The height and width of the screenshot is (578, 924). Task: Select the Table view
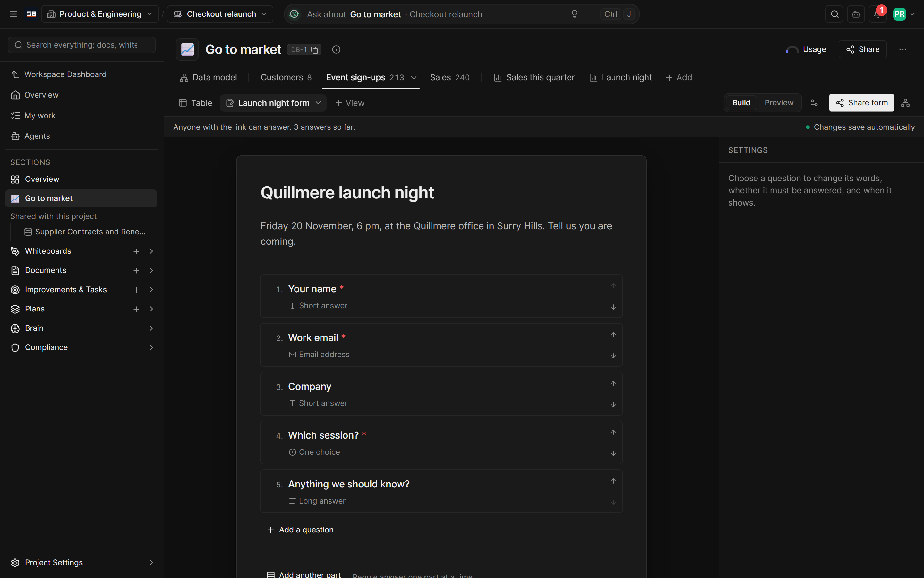coord(195,103)
